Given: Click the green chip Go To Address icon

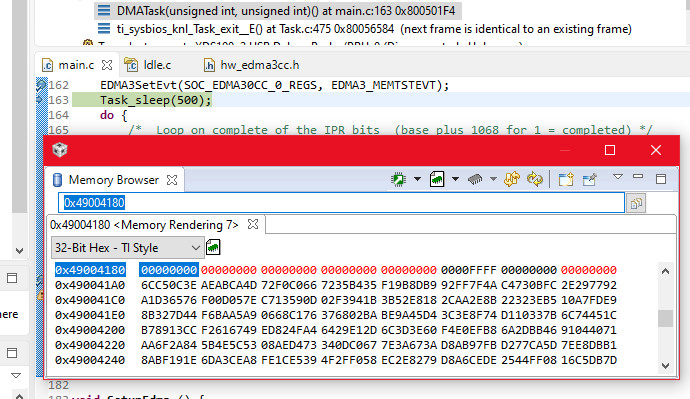Looking at the screenshot, I should 398,179.
